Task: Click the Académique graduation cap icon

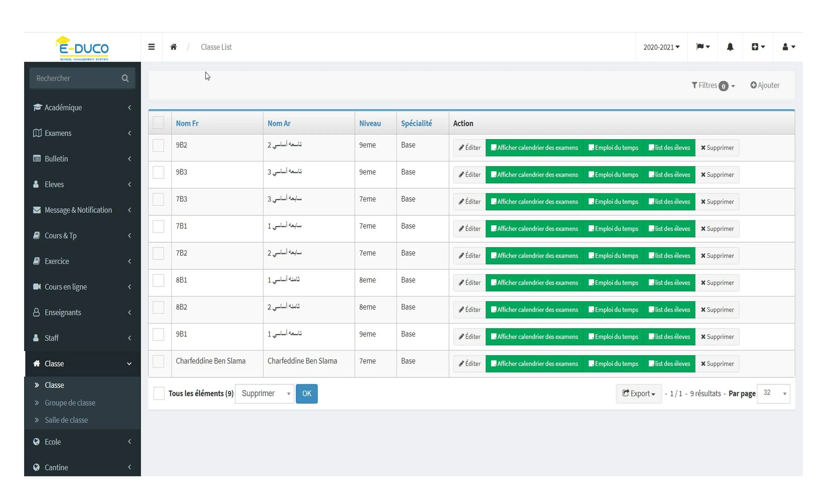Action: 37,107
